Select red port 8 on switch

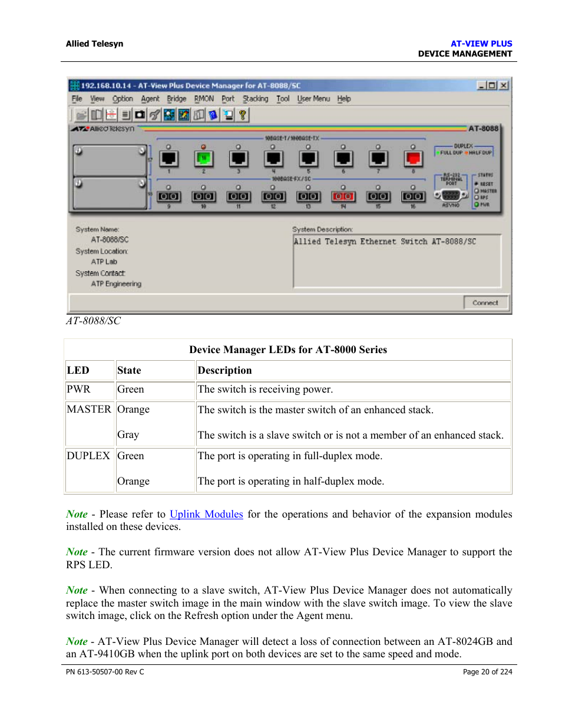click(413, 158)
